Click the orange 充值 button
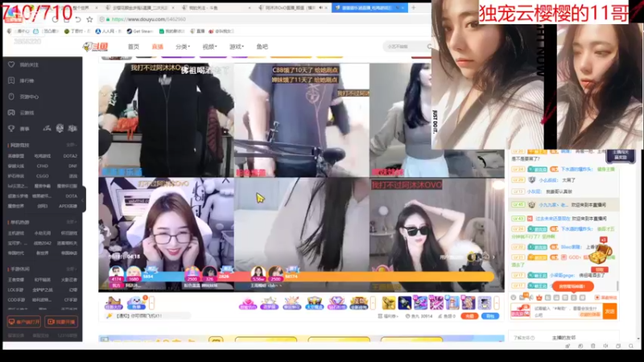Image resolution: width=644 pixels, height=362 pixels. point(469,316)
